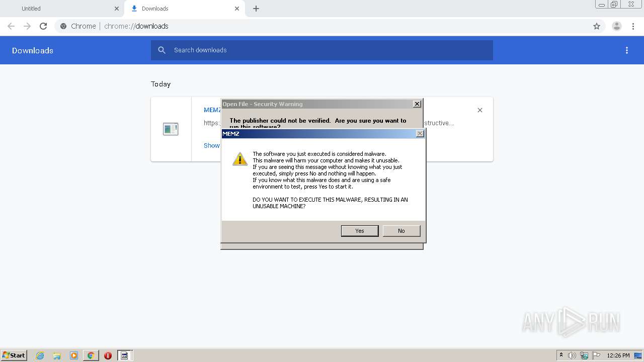
Task: Close the Open File Security Warning dialog
Action: tap(417, 104)
